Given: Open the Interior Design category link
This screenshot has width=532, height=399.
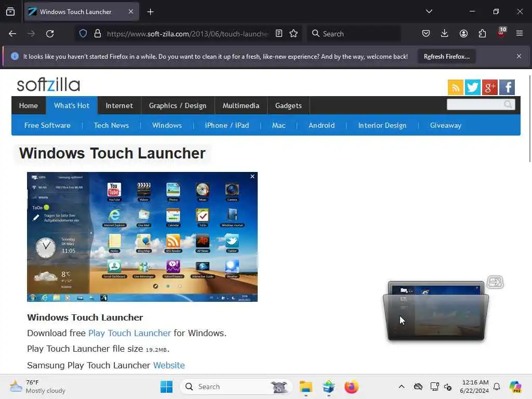Looking at the screenshot, I should pyautogui.click(x=382, y=125).
